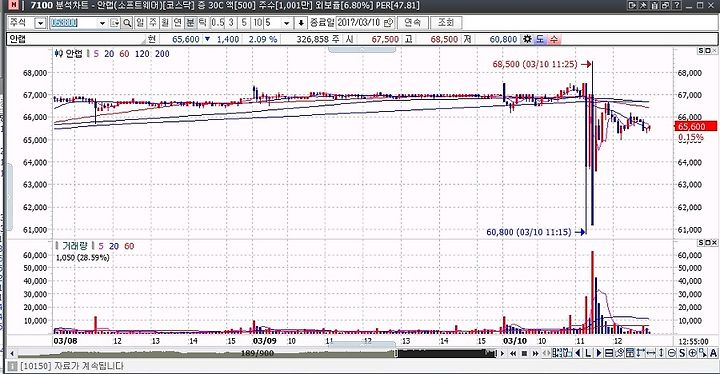Click the S icon atop the volume panel
The width and height of the screenshot is (720, 374).
coord(701,242)
